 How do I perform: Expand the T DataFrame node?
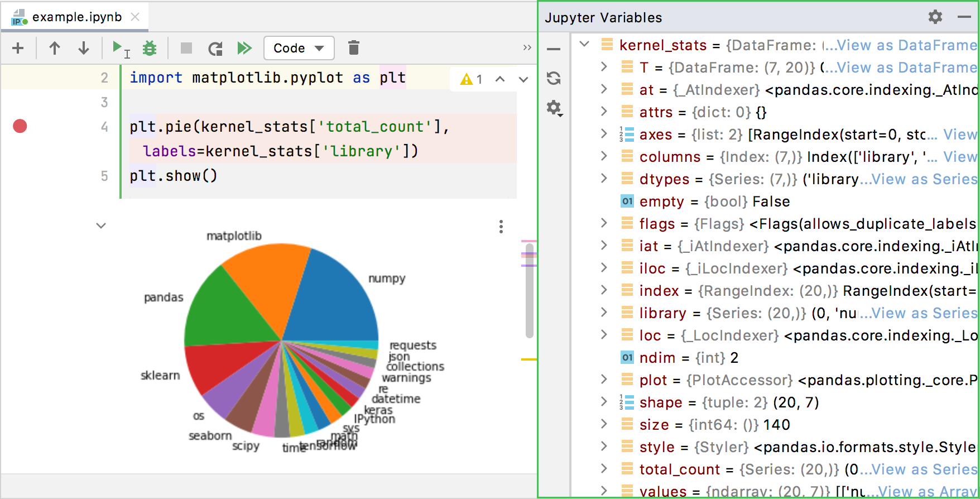point(604,67)
